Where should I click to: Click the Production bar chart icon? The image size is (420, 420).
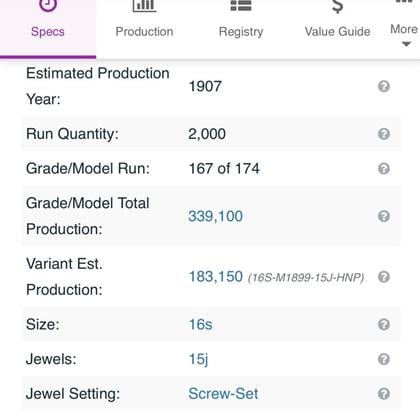(x=144, y=5)
